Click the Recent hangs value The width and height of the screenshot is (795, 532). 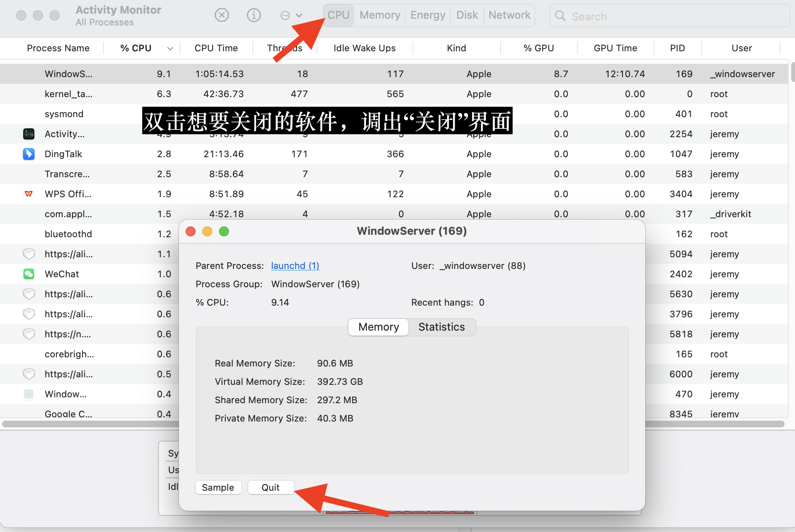tap(481, 302)
